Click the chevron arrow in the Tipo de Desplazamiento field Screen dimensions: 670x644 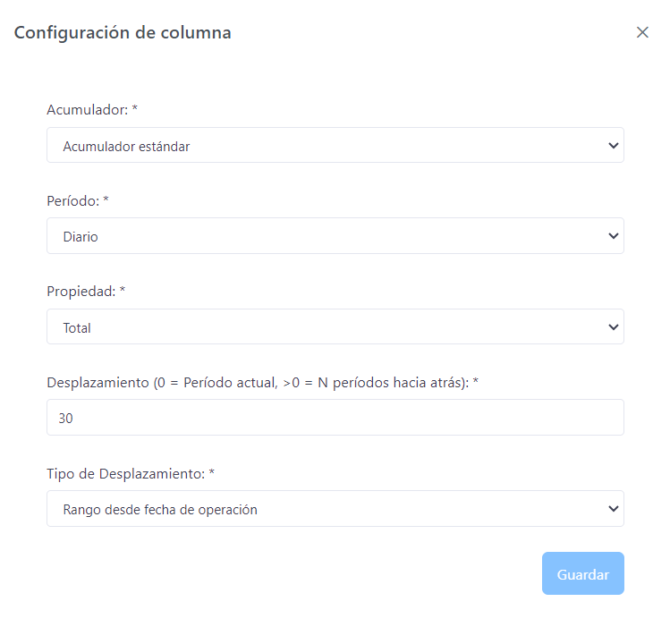click(613, 509)
